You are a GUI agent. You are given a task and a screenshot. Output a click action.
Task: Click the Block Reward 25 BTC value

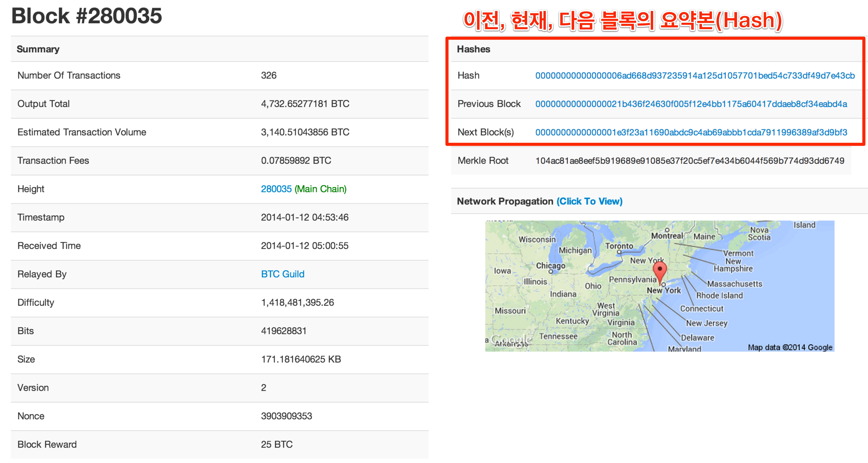tap(276, 444)
